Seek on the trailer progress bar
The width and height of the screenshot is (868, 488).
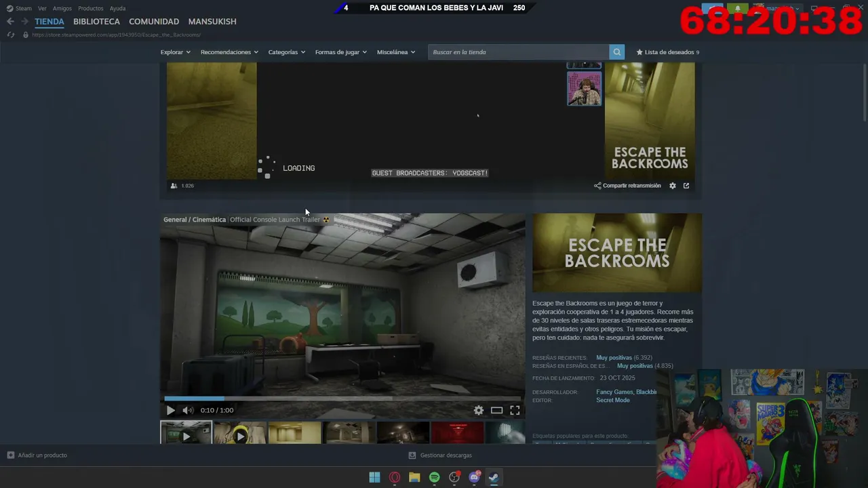(342, 399)
